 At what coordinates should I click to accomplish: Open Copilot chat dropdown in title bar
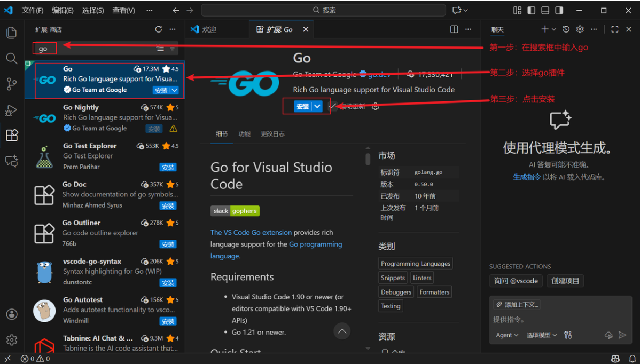coord(460,10)
